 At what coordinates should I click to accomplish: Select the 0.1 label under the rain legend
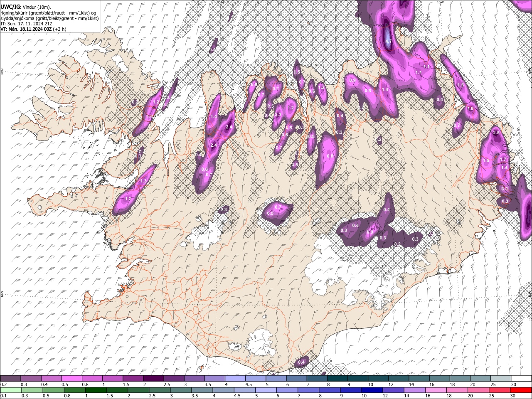[x=2, y=396]
